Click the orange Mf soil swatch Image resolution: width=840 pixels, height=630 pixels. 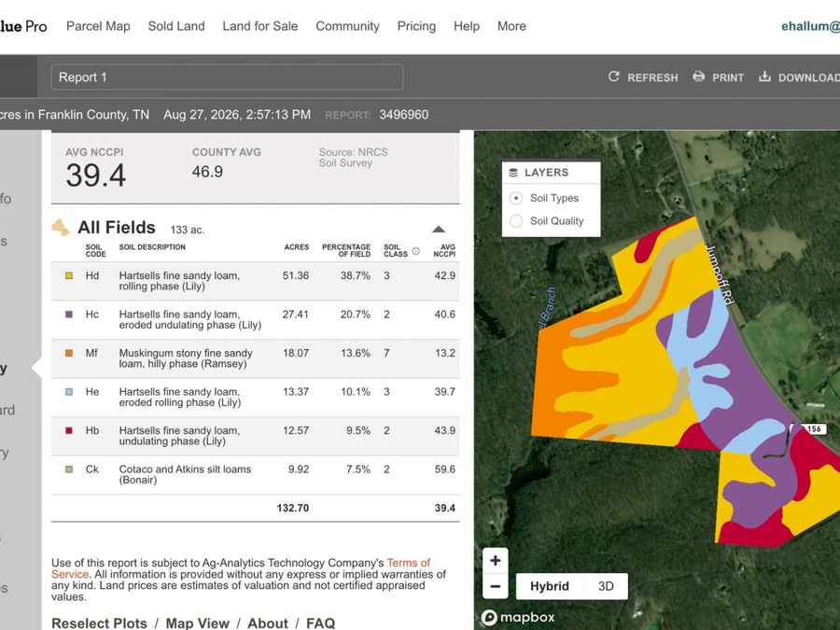pyautogui.click(x=68, y=353)
